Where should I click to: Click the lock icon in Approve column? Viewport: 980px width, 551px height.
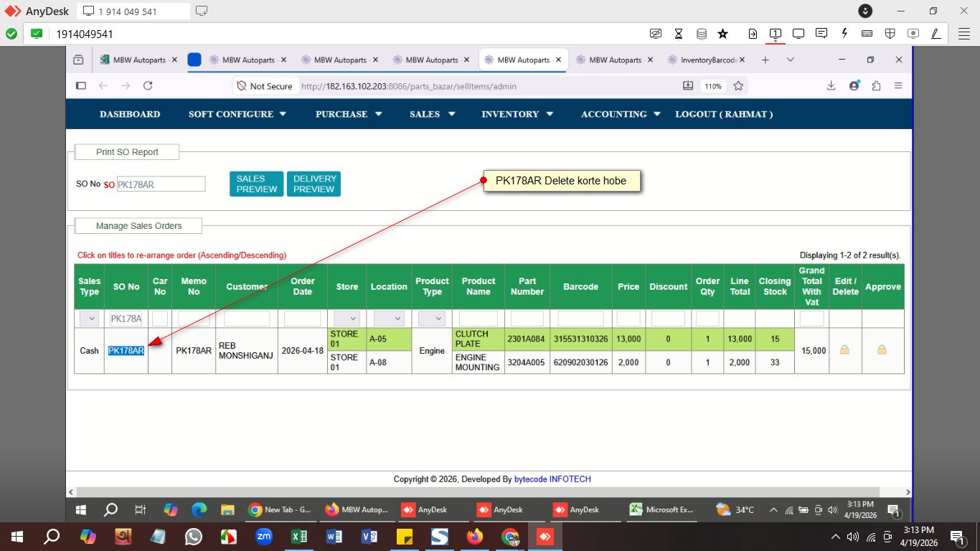pyautogui.click(x=882, y=350)
